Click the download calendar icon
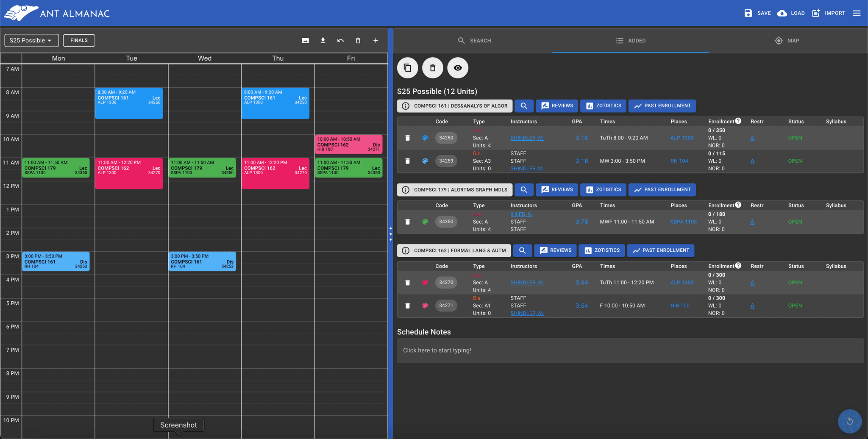The width and height of the screenshot is (868, 439). (x=323, y=41)
